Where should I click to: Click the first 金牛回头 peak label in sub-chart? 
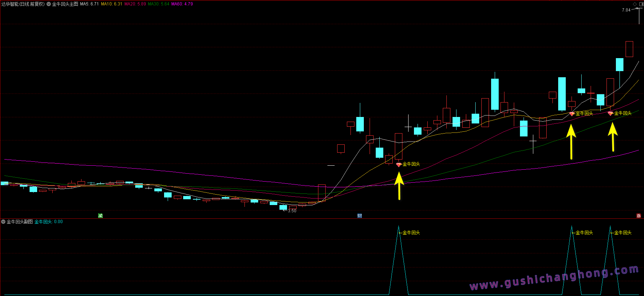pyautogui.click(x=411, y=233)
